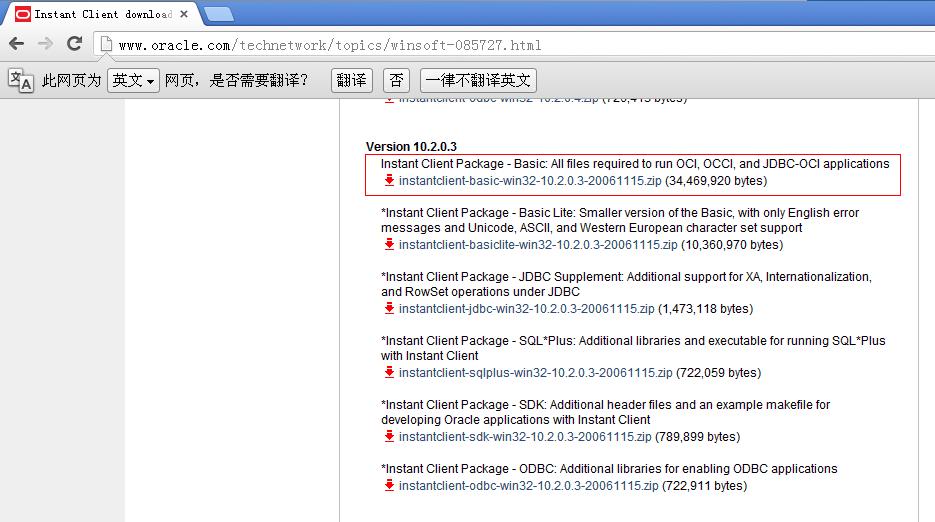Click the Basic Lite package description

620,220
